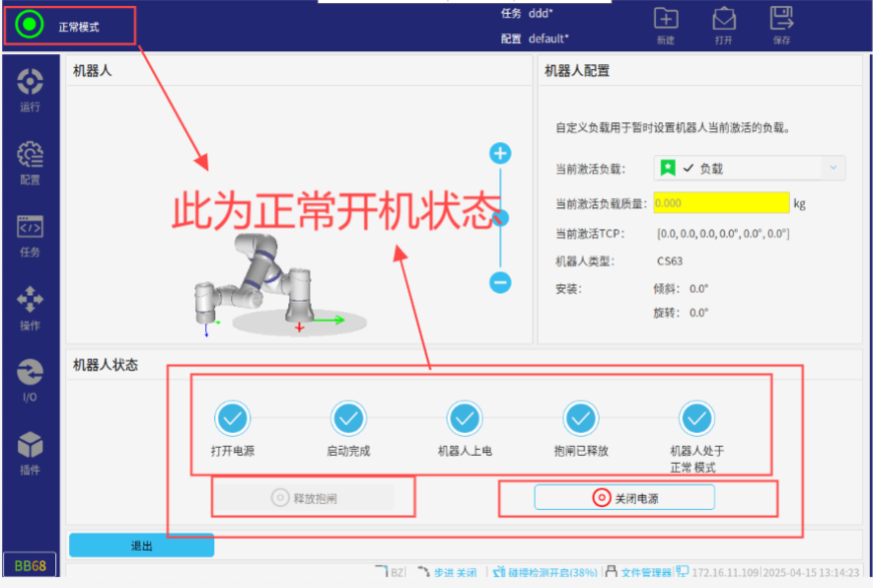The width and height of the screenshot is (873, 588).
Task: Open the I/O sidebar page
Action: [30, 379]
